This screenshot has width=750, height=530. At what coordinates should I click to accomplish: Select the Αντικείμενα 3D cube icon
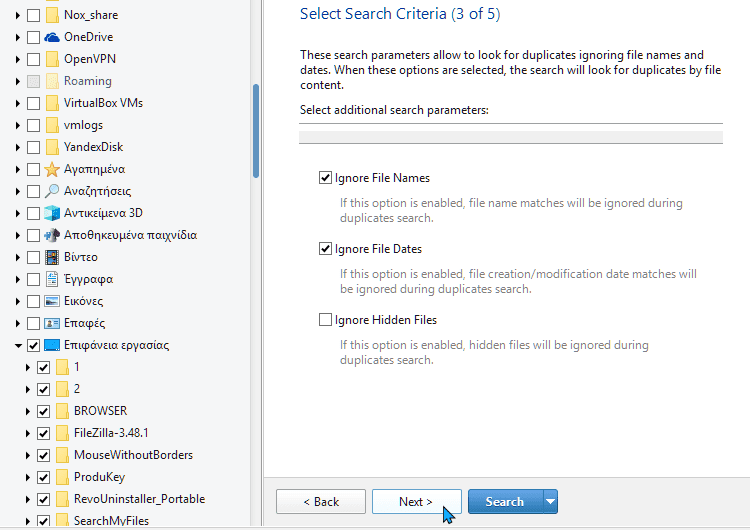52,213
